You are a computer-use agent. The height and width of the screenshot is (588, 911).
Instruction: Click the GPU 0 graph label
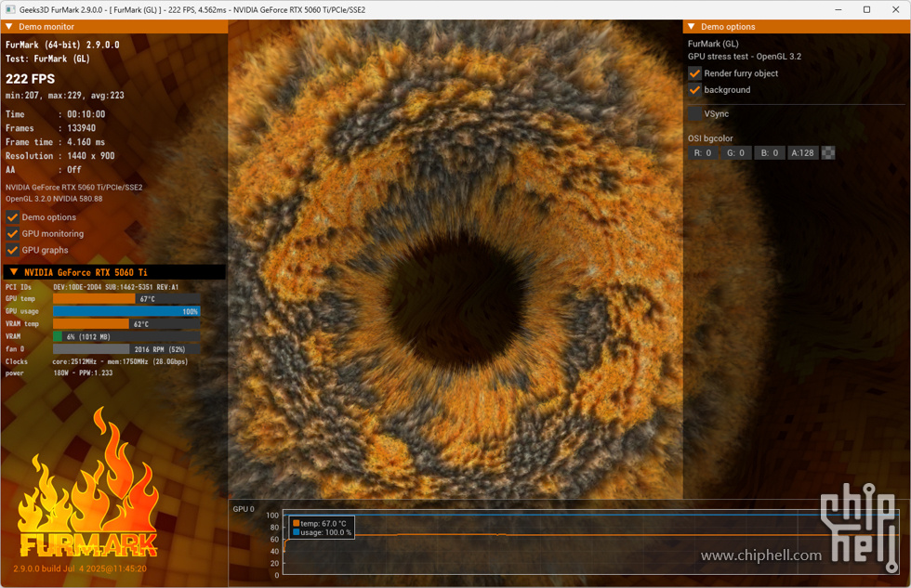tap(244, 509)
